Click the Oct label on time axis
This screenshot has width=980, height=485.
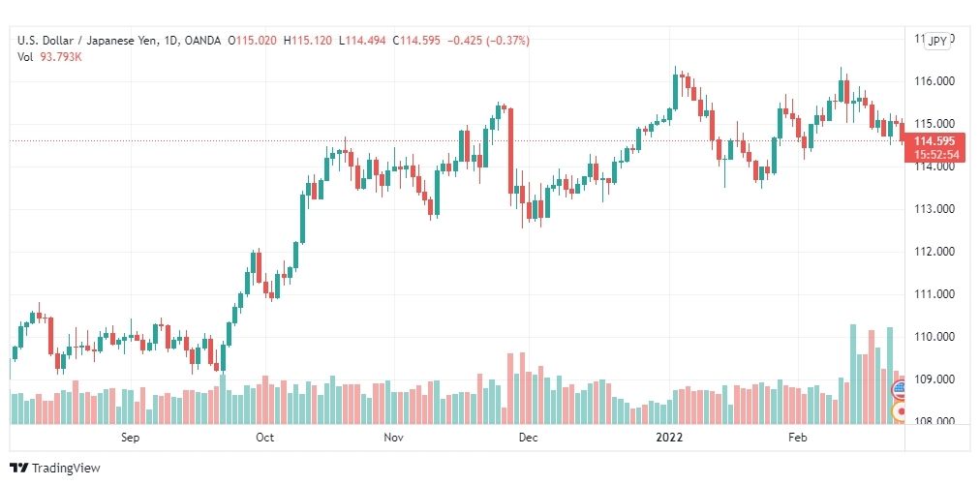(x=265, y=437)
